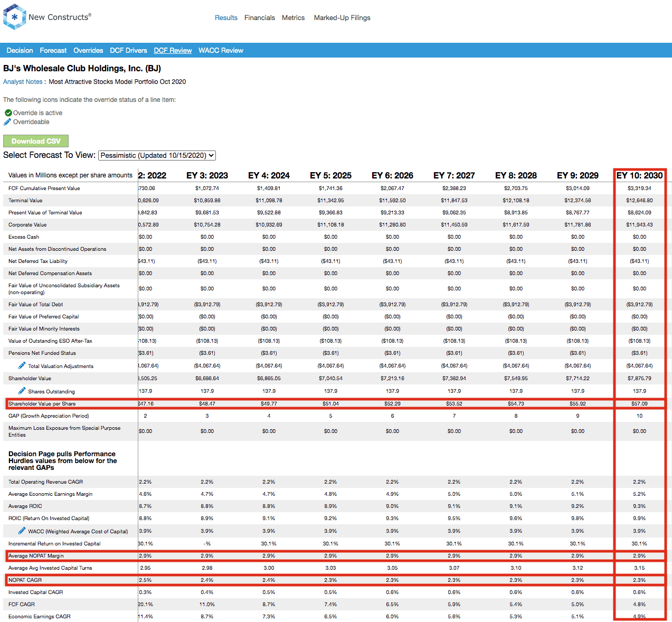Click the 'Excess Cash' row label
672x622 pixels.
click(x=24, y=237)
